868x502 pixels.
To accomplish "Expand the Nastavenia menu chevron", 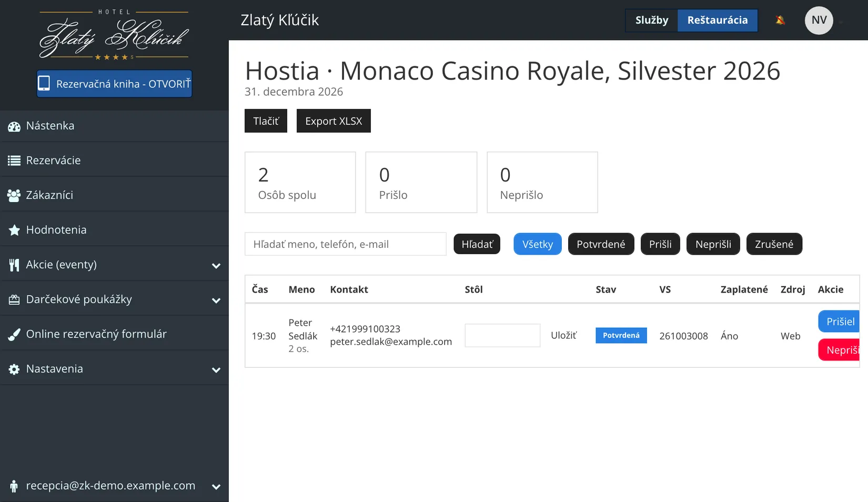I will [x=216, y=370].
